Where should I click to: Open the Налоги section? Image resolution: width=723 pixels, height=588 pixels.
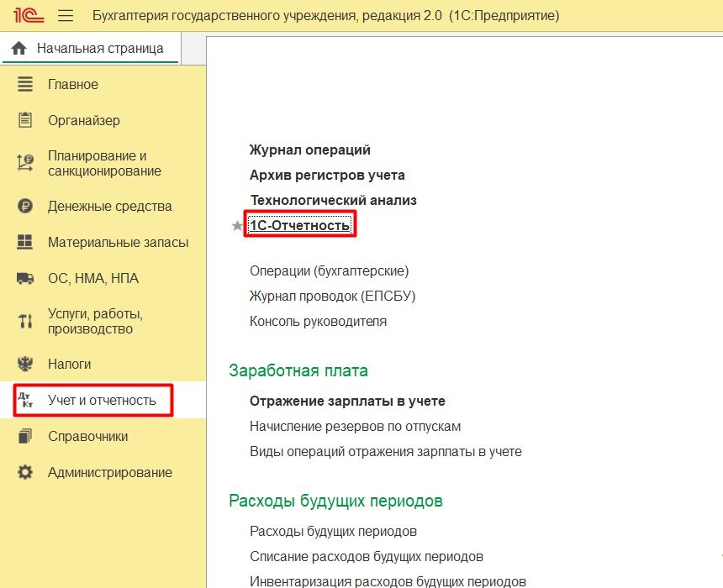coord(69,364)
